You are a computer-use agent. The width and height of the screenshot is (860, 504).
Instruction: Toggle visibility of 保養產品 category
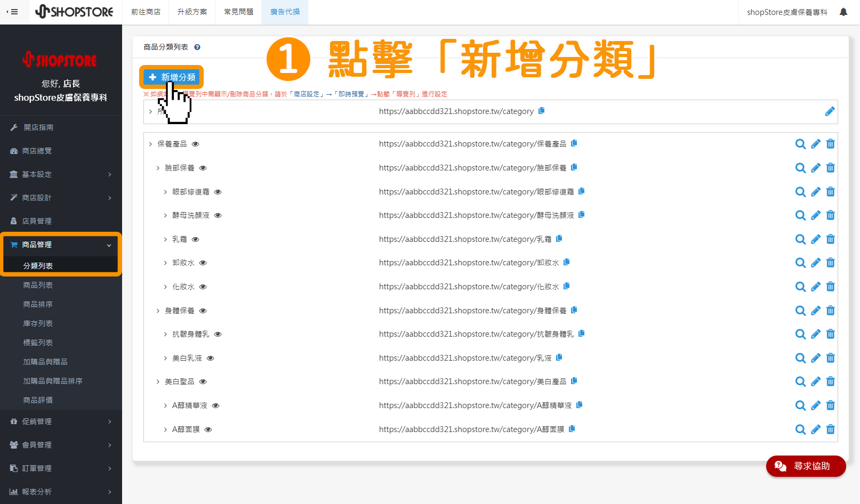point(195,144)
